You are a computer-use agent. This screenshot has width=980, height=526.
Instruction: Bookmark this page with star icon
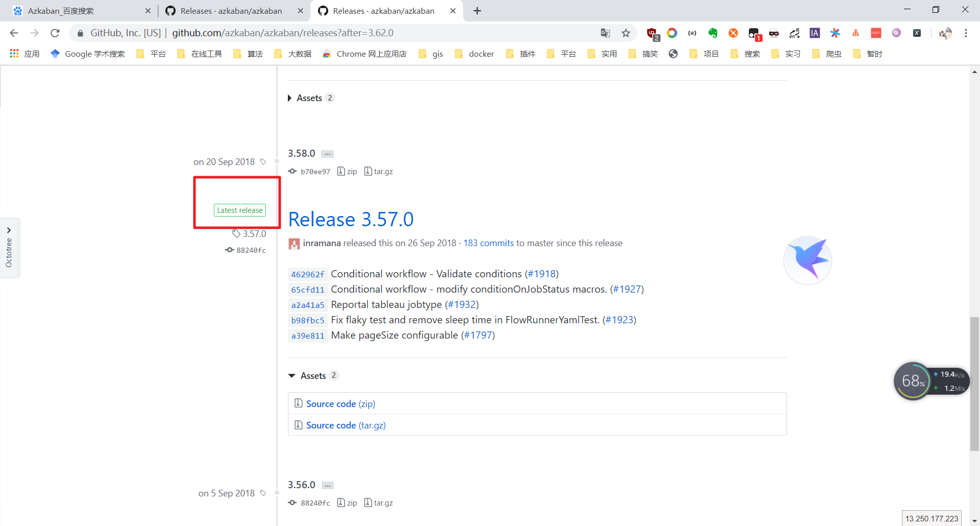tap(626, 33)
